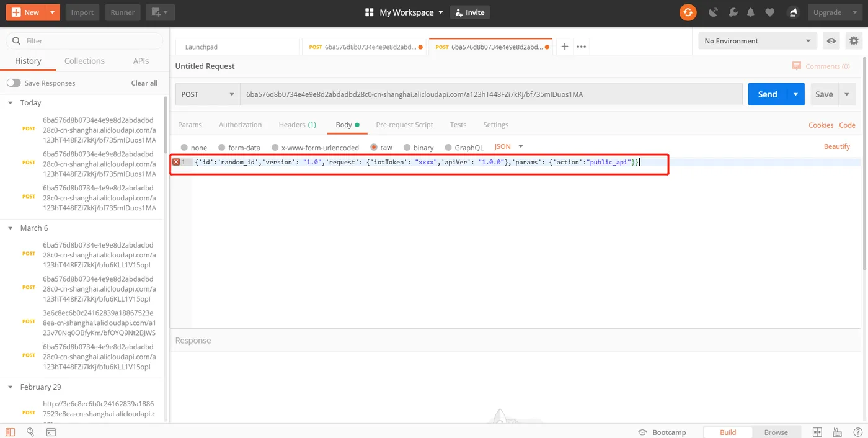Open Find and Replace magnifier icon
The width and height of the screenshot is (868, 438).
(x=30, y=432)
